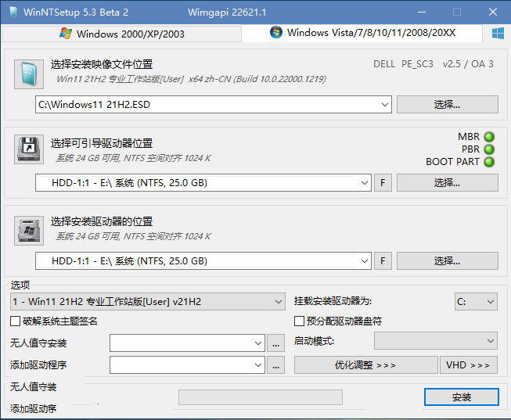Screen dimensions: 511x420
Task: Click the Wimgapi 22621.1 title text
Action: [x=227, y=13]
